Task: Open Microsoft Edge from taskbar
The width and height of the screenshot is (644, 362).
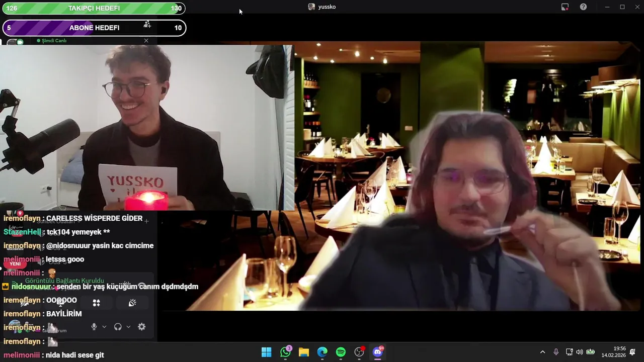Action: pos(323,352)
